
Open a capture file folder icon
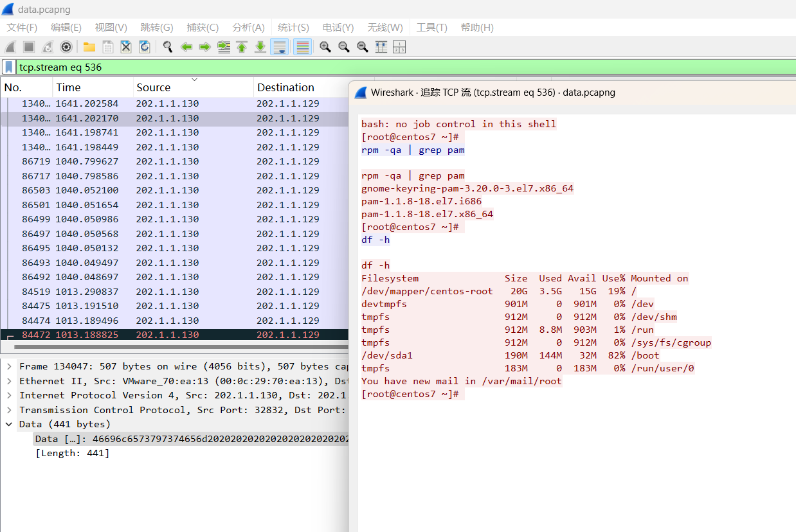(x=89, y=47)
